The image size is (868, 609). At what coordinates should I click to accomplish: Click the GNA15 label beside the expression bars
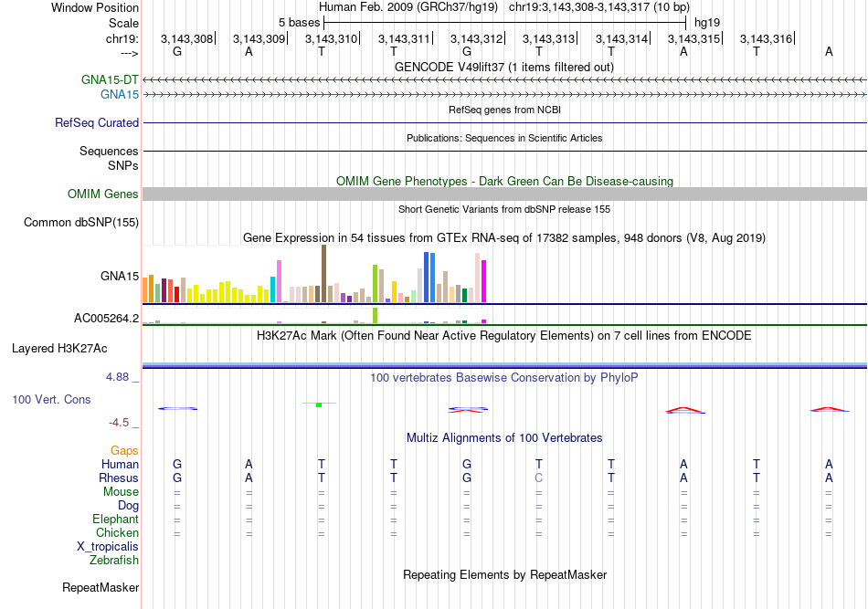click(120, 276)
